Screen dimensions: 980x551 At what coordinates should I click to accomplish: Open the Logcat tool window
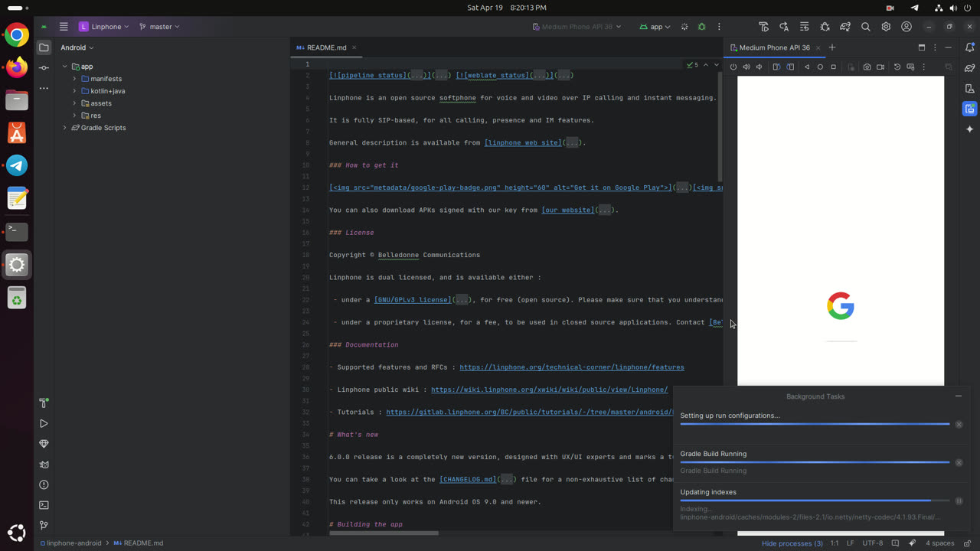click(44, 465)
